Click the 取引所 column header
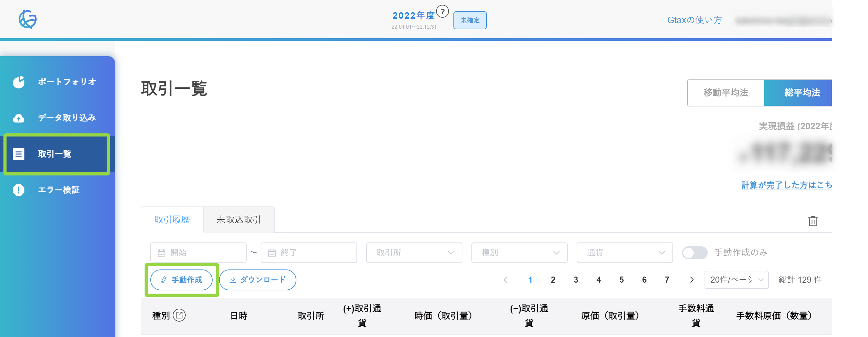868x337 pixels. click(x=311, y=316)
